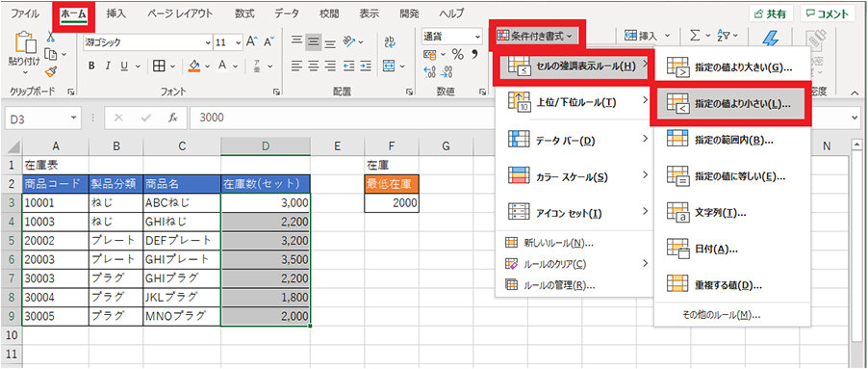
Task: Toggle center horizontal alignment
Action: [314, 66]
